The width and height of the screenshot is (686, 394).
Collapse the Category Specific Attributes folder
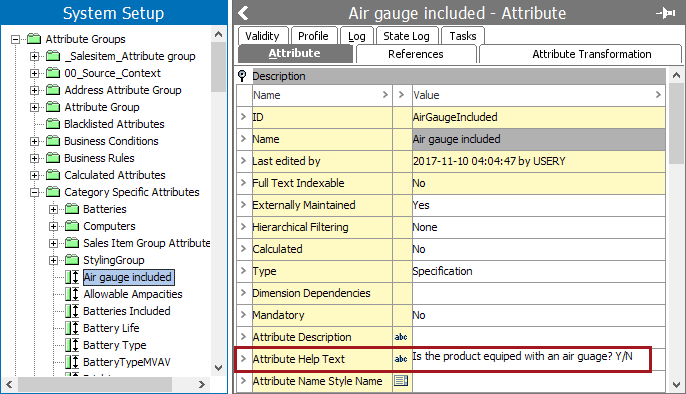point(35,192)
